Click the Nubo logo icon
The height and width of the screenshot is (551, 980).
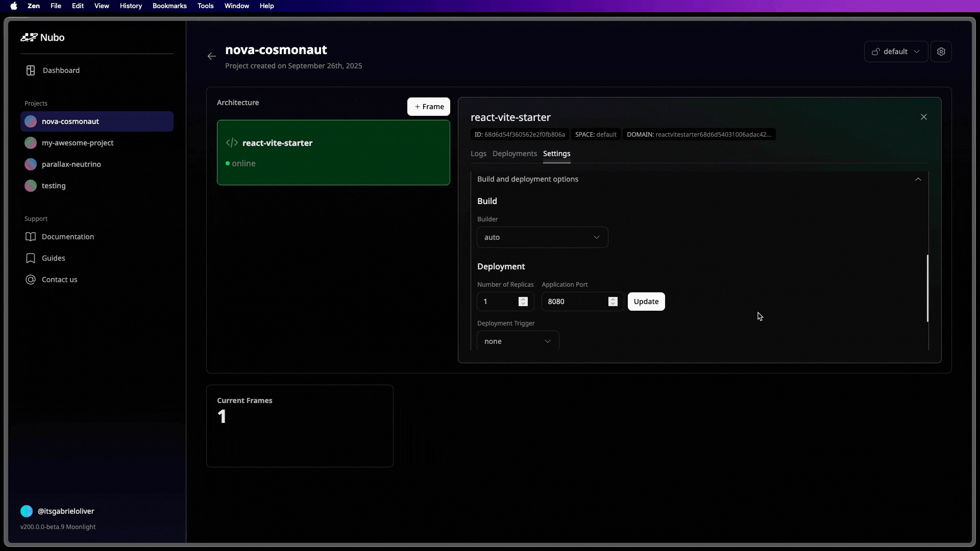(29, 37)
